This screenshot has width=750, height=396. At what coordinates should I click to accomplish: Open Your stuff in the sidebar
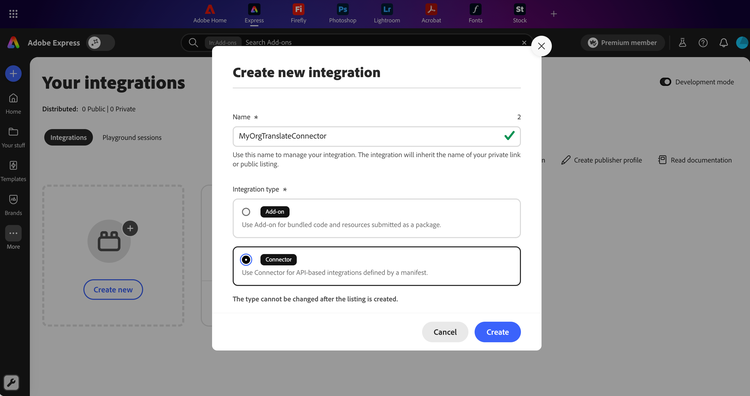13,137
